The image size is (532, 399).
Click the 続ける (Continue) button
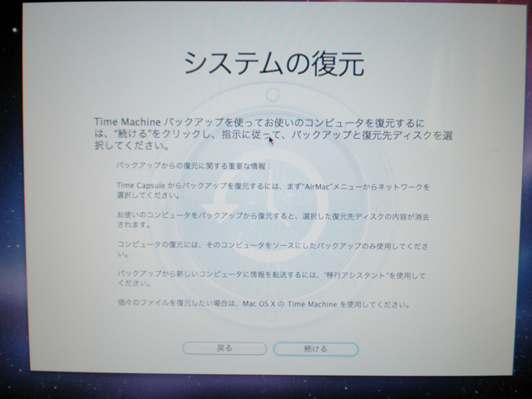(316, 349)
